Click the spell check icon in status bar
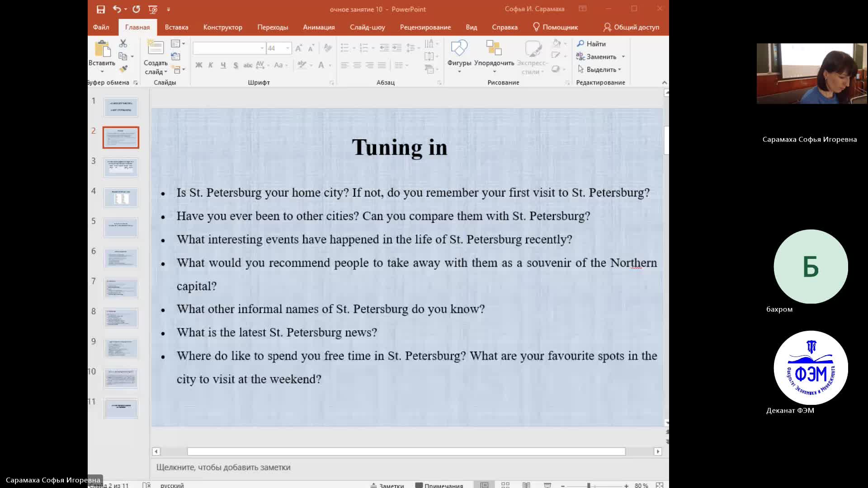The width and height of the screenshot is (868, 488). pos(146,485)
